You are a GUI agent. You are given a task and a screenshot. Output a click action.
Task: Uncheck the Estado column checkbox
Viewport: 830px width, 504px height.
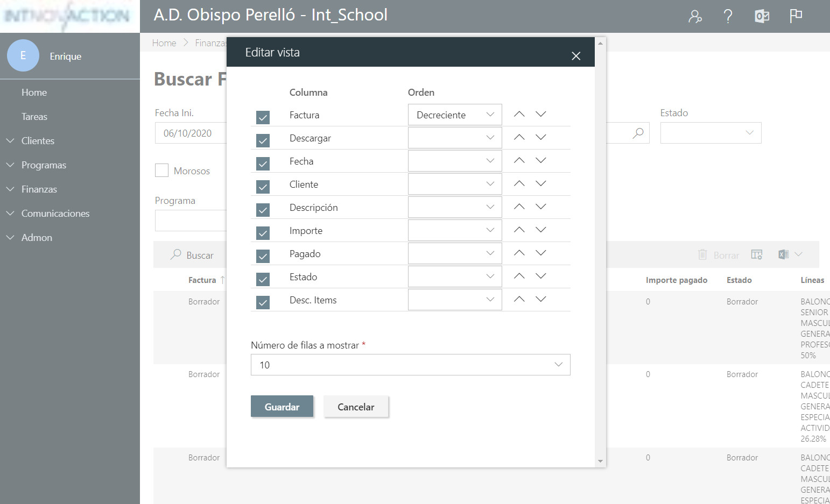pyautogui.click(x=263, y=279)
